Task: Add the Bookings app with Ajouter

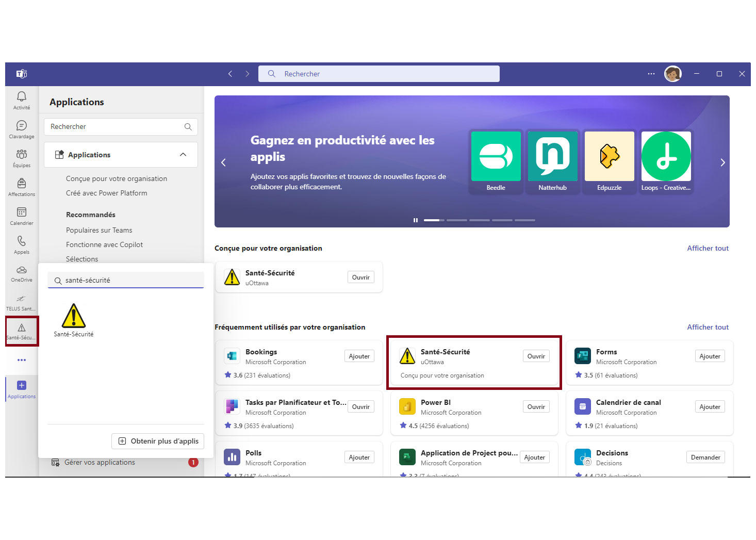Action: tap(359, 356)
